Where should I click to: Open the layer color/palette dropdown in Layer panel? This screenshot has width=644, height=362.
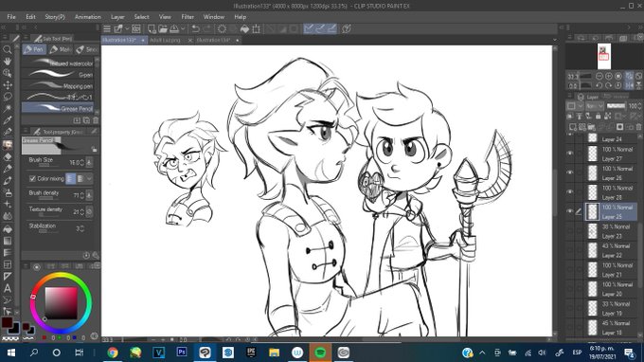pyautogui.click(x=574, y=106)
